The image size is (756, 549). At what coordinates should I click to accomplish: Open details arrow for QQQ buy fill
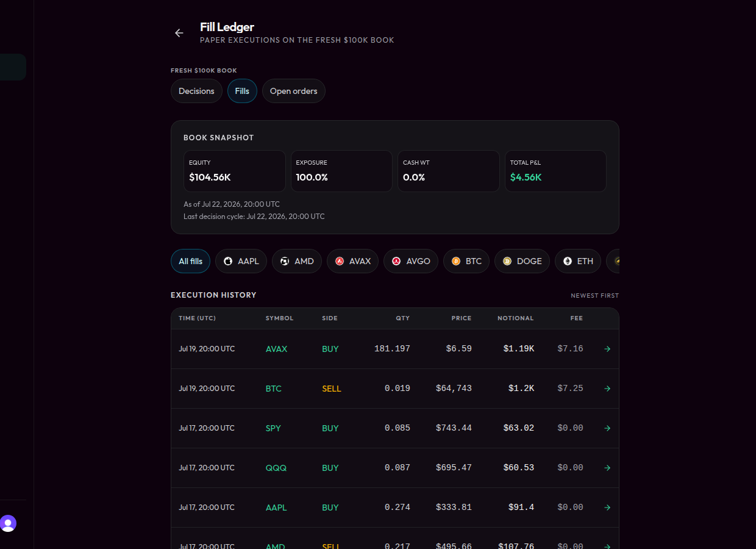click(x=607, y=468)
